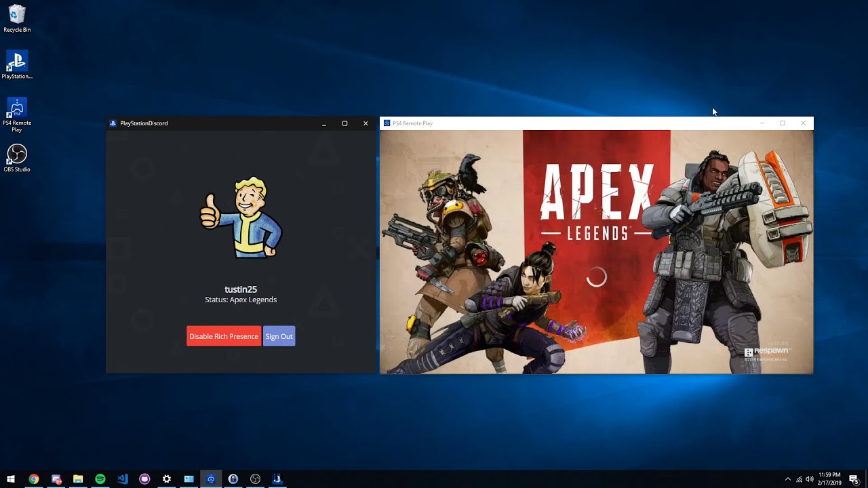Open OBS Studio from the taskbar
The width and height of the screenshot is (868, 488).
(x=255, y=479)
